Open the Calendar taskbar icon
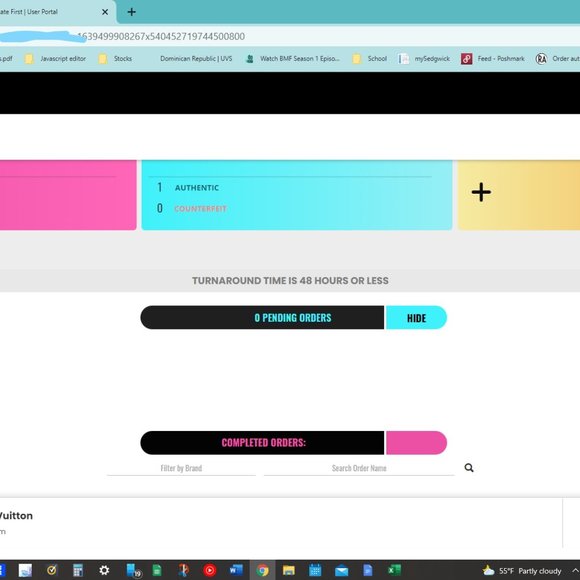This screenshot has width=580, height=580. tap(315, 570)
